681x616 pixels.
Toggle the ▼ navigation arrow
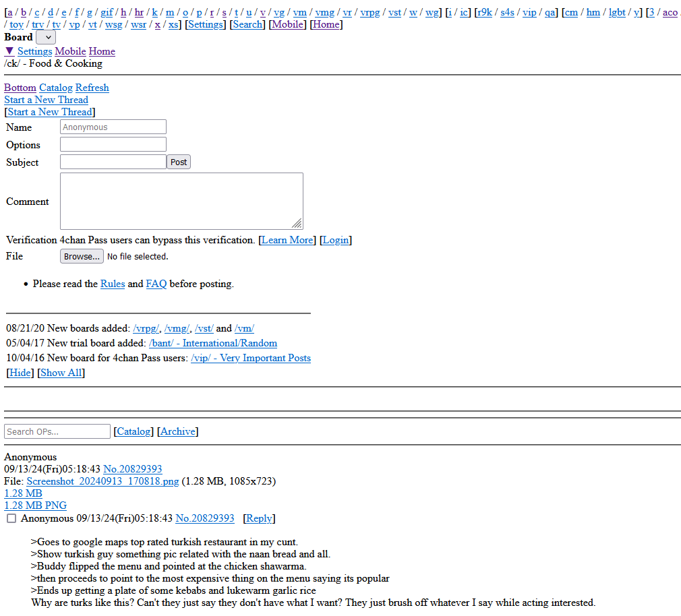[9, 51]
